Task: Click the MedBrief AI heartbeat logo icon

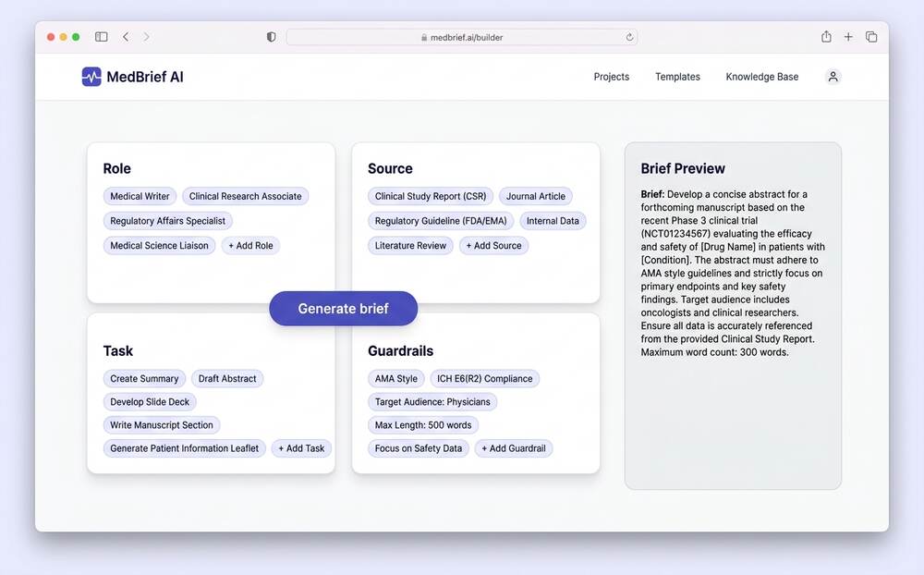Action: point(91,77)
